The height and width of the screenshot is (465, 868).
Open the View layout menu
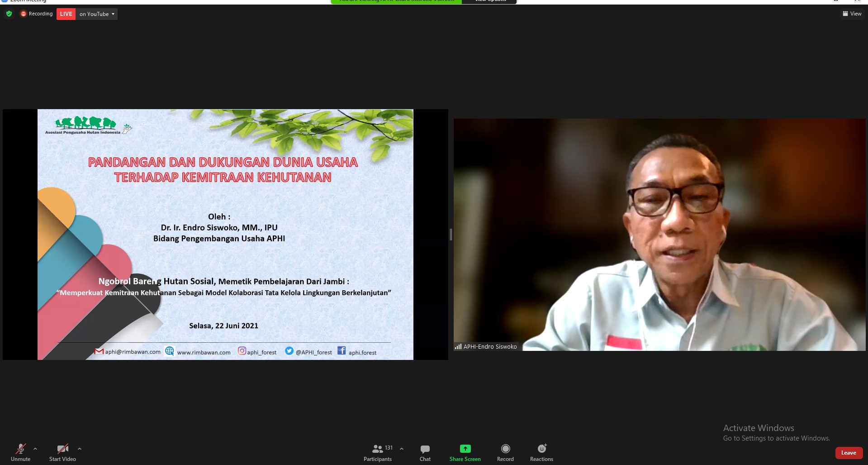pos(852,14)
